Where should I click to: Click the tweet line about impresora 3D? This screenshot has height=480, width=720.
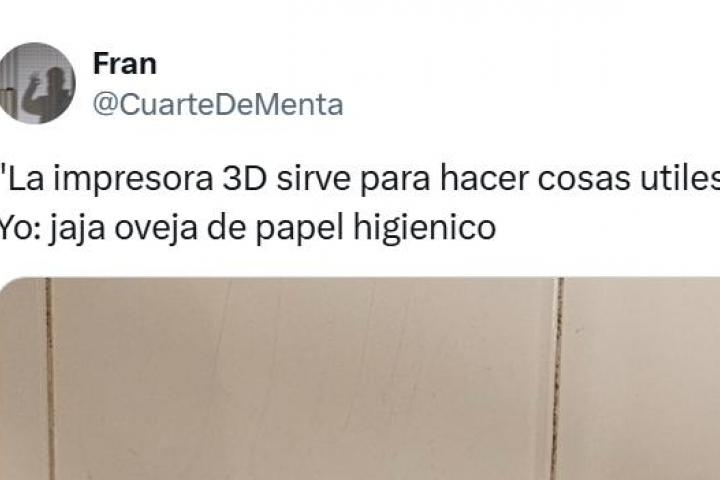tap(360, 178)
